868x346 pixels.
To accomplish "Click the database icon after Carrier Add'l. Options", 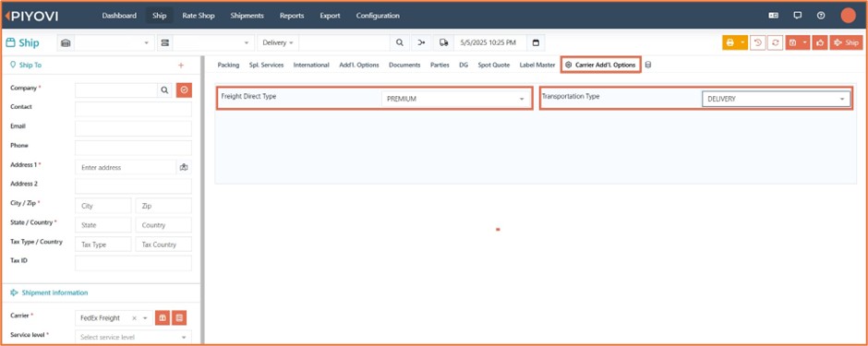I will tap(648, 65).
